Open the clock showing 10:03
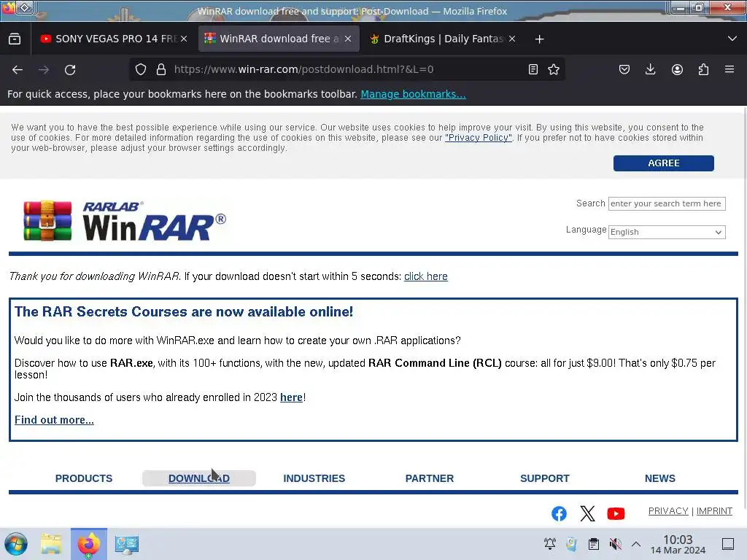Viewport: 747px width, 560px height. pyautogui.click(x=678, y=544)
